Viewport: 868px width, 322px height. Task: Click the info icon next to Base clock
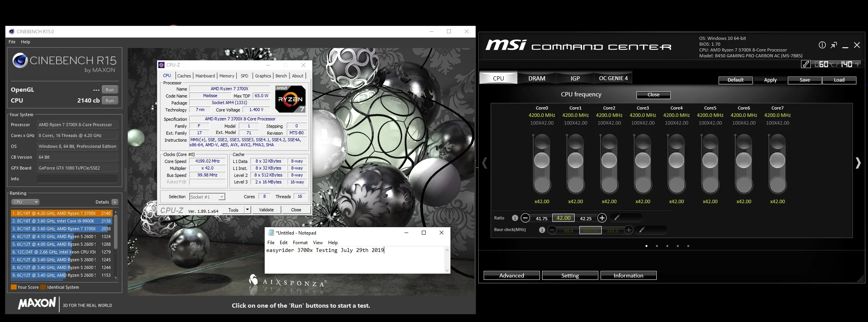pos(542,230)
